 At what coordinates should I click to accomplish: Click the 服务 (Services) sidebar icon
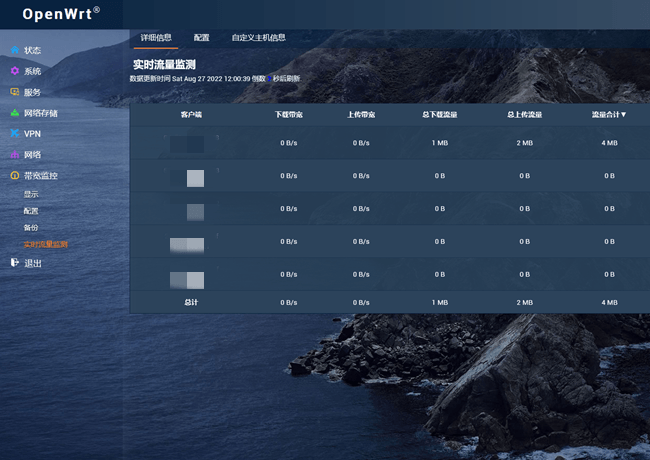[x=14, y=92]
